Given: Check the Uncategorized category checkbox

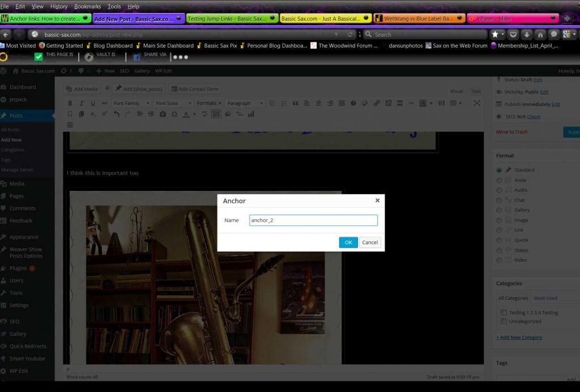Looking at the screenshot, I should pyautogui.click(x=504, y=321).
